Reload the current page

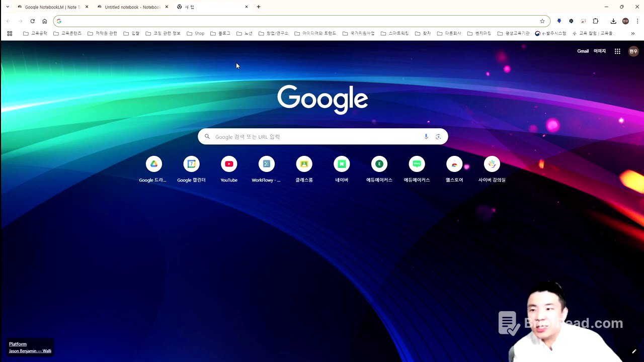pos(33,21)
